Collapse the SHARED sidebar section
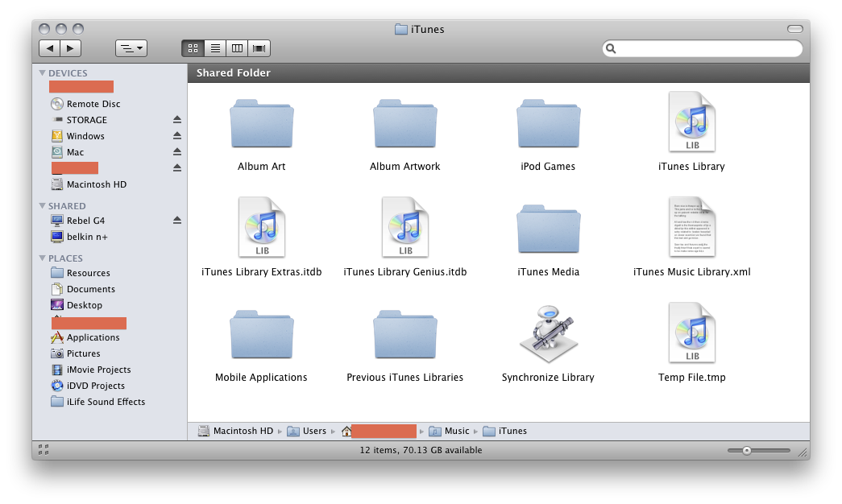The width and height of the screenshot is (842, 504). click(x=42, y=205)
